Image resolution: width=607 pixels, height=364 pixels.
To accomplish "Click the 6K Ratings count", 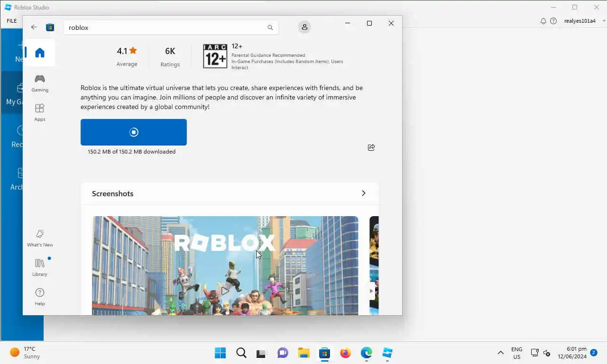I will [170, 57].
